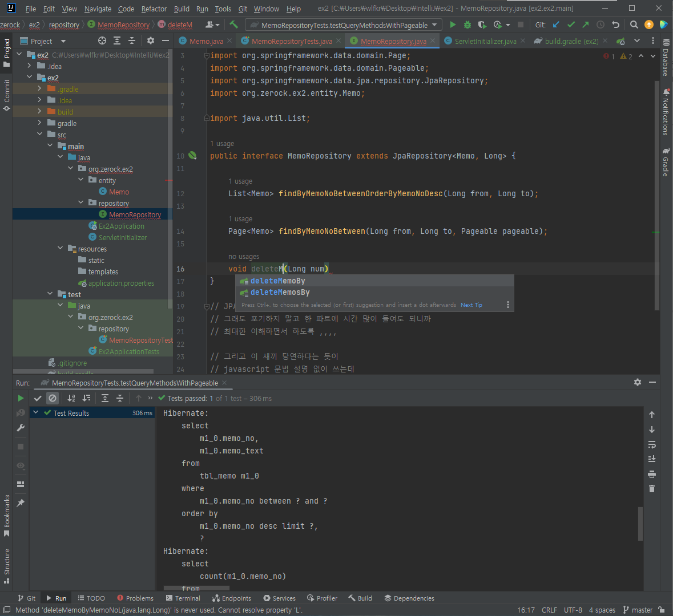673x616 pixels.
Task: Roll back changes with the undo arrow icon
Action: point(615,25)
